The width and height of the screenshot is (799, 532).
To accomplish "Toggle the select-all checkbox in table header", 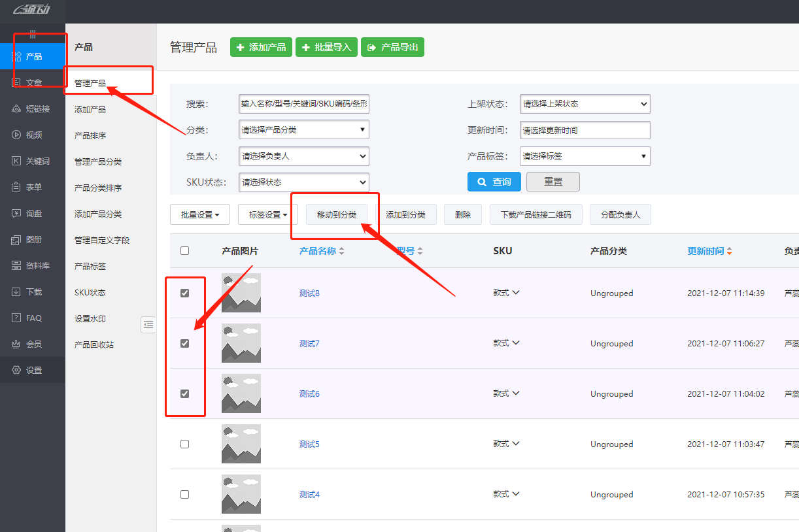I will click(184, 250).
